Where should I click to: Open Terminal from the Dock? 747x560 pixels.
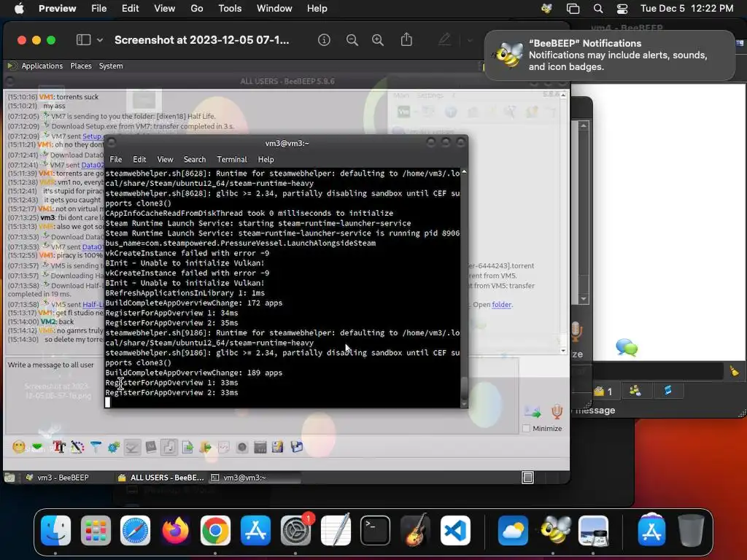tap(376, 531)
